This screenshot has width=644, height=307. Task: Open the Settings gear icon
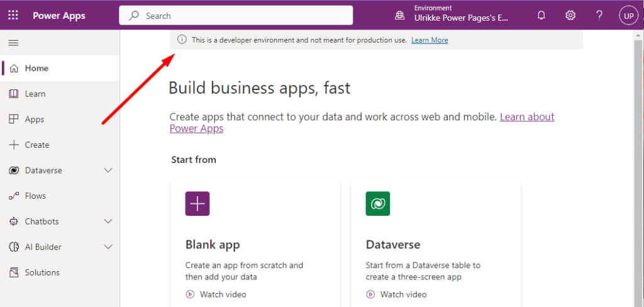[x=570, y=16]
